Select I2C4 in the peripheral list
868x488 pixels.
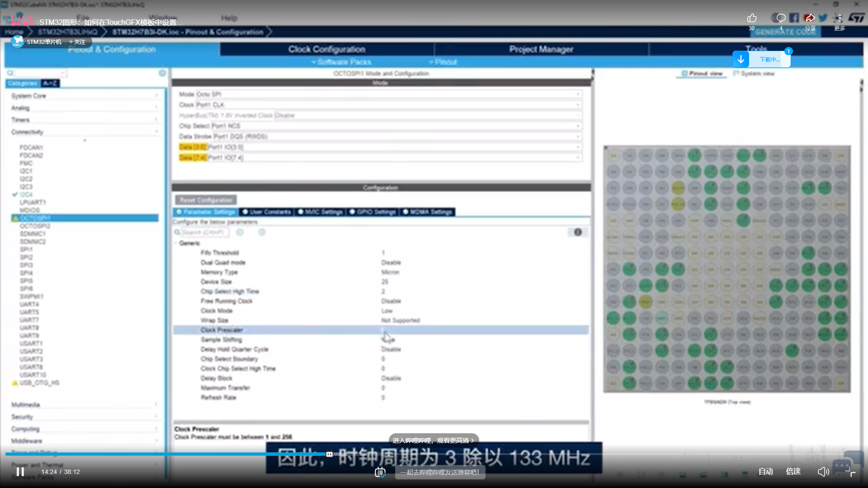point(26,194)
